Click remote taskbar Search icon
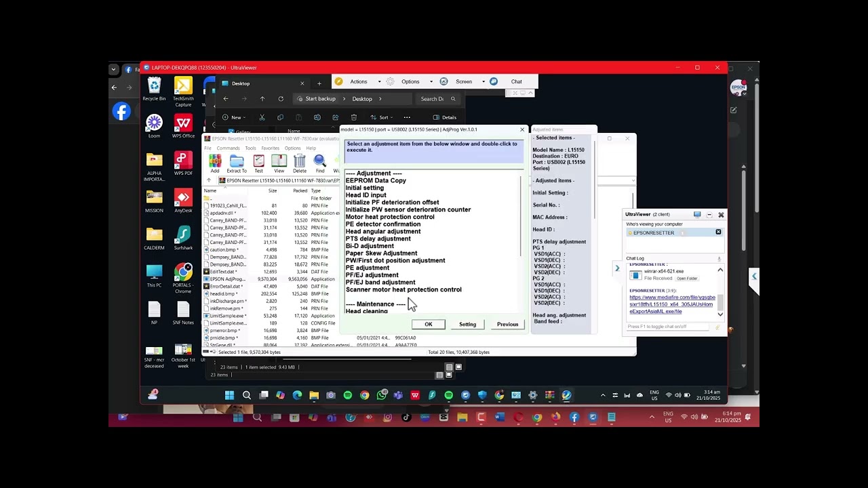This screenshot has width=868, height=488. point(247,395)
